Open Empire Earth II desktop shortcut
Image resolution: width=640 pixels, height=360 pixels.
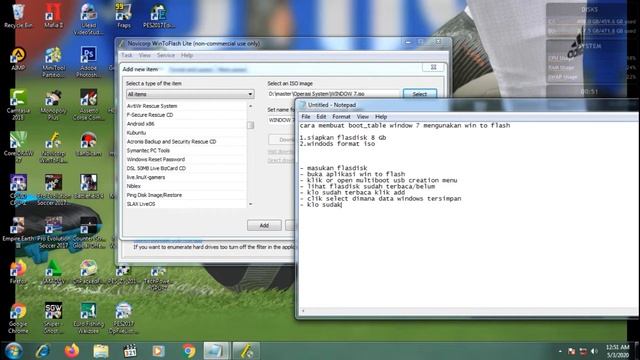[x=17, y=232]
